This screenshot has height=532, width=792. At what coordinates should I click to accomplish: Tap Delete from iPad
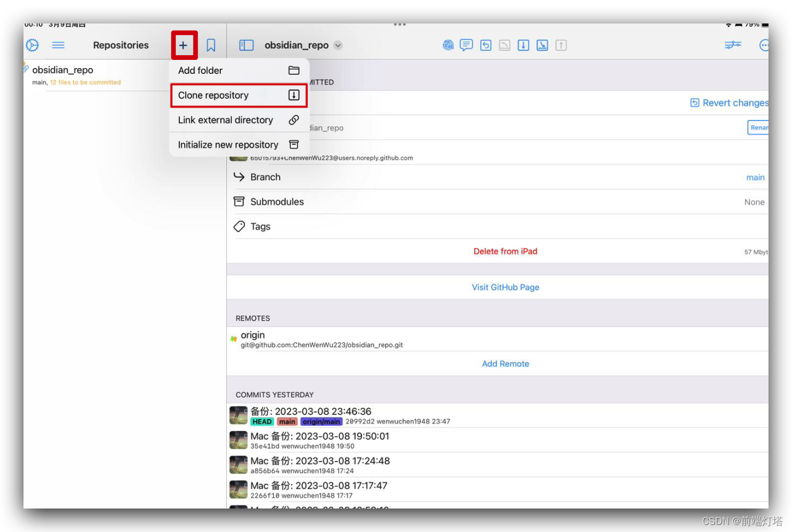click(x=505, y=251)
